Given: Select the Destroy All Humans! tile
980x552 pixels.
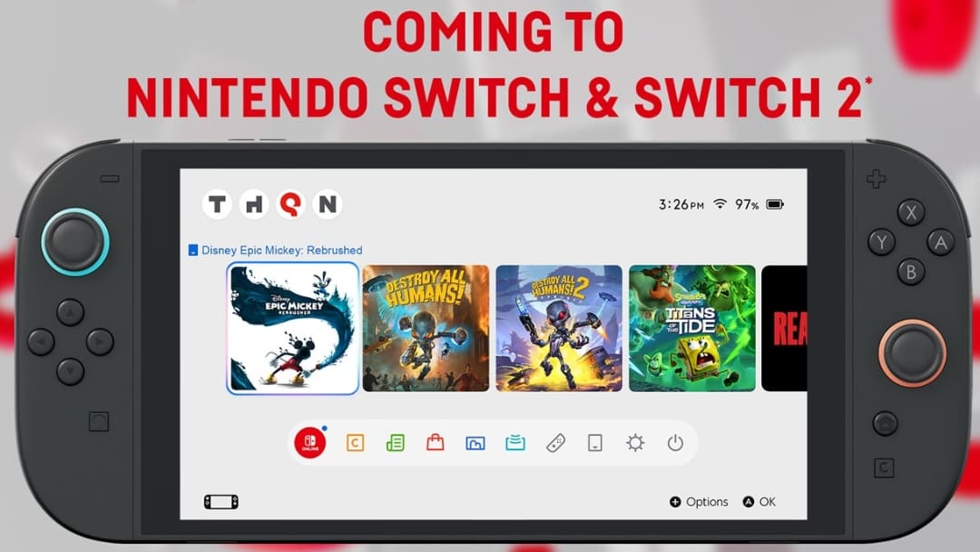Looking at the screenshot, I should [x=426, y=329].
